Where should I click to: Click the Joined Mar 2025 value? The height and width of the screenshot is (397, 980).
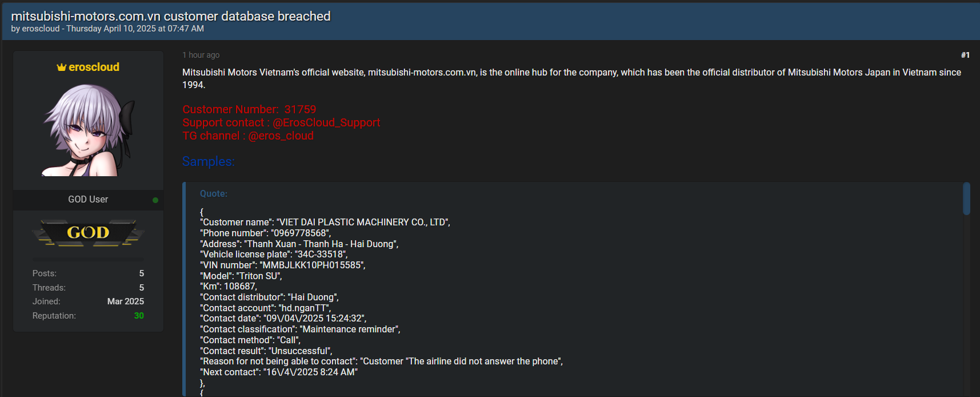(x=126, y=301)
